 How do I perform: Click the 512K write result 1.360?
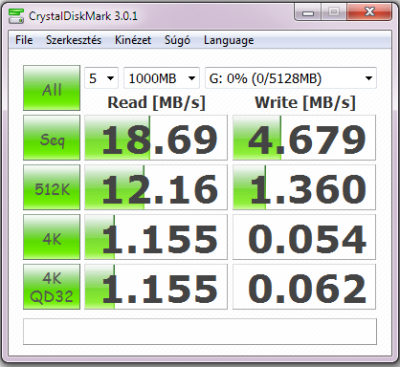point(304,187)
